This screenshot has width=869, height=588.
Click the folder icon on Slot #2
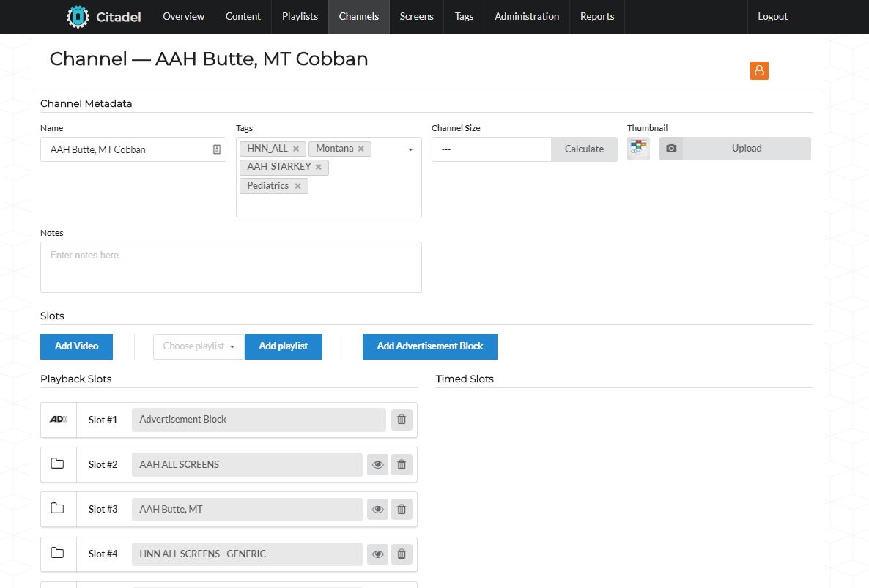(58, 464)
